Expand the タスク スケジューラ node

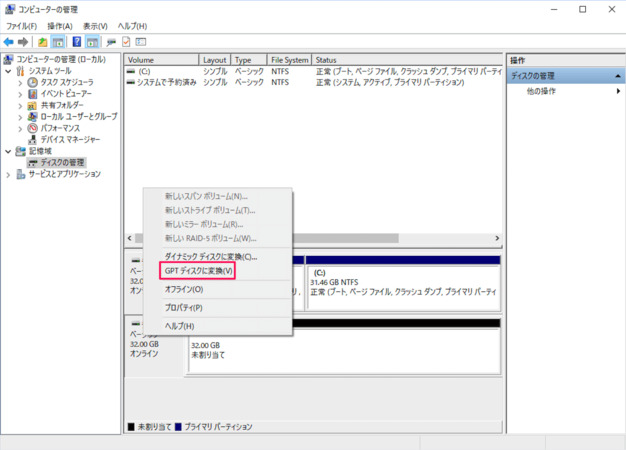coord(20,83)
